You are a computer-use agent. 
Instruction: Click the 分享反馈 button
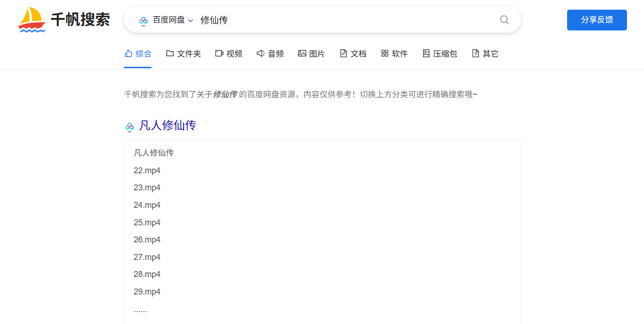click(x=597, y=20)
